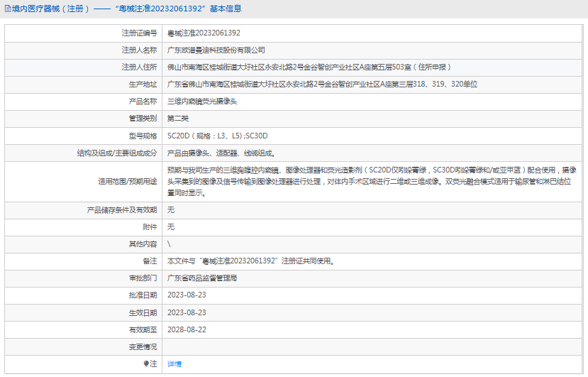
Task: Click the 备注 label
Action: (x=150, y=261)
